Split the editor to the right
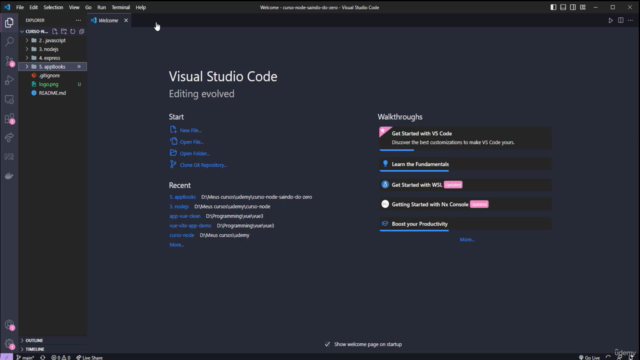This screenshot has height=360, width=640. 620,20
